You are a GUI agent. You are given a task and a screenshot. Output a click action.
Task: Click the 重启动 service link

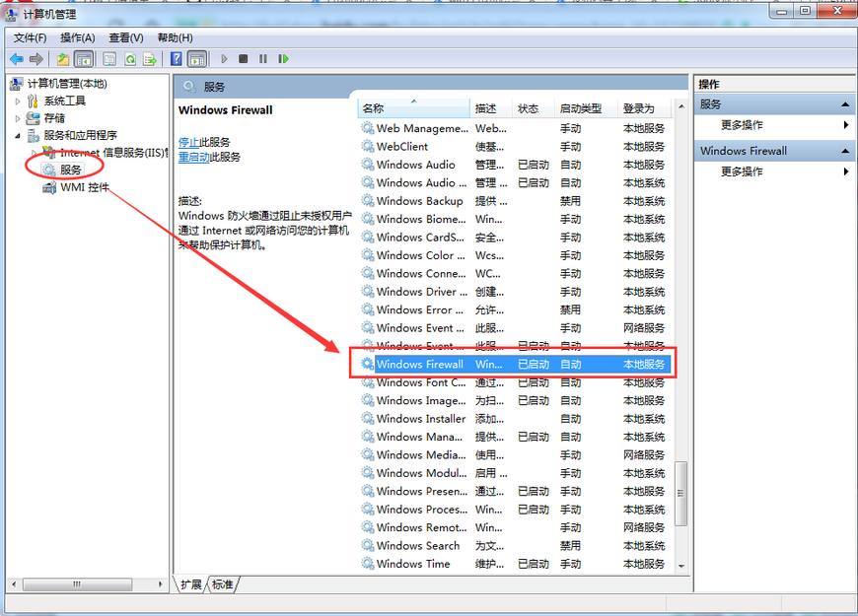(193, 157)
